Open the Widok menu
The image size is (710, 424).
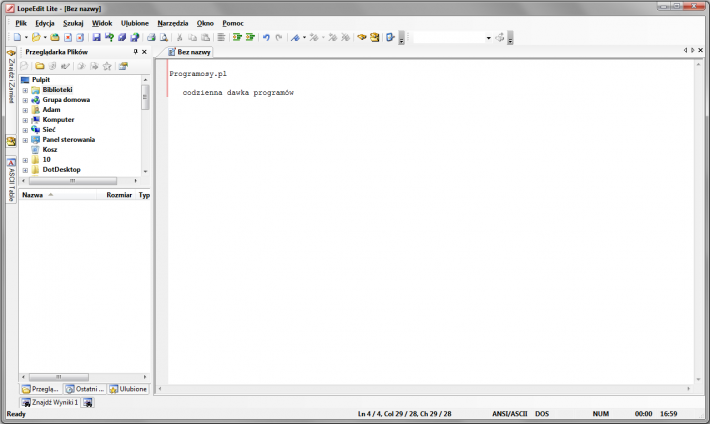click(102, 23)
